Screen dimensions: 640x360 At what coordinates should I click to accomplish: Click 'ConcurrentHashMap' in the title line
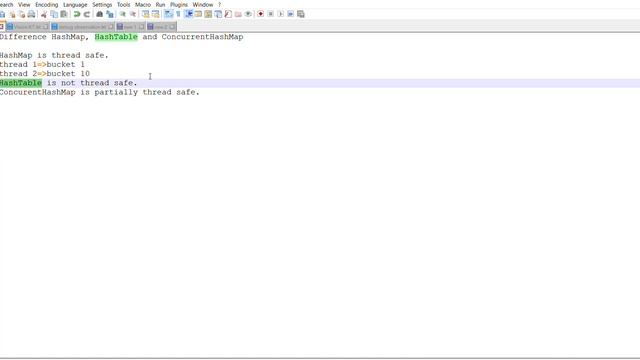click(202, 37)
